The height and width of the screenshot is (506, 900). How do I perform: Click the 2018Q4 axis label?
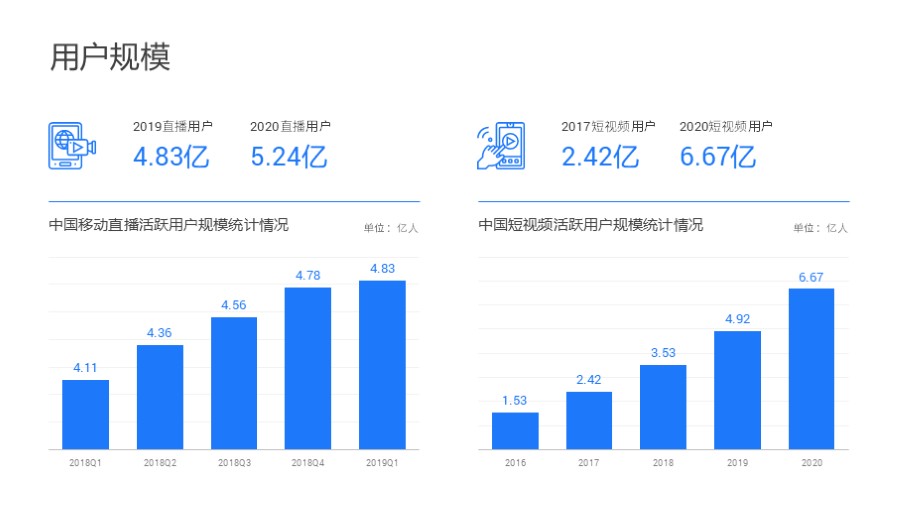[308, 462]
